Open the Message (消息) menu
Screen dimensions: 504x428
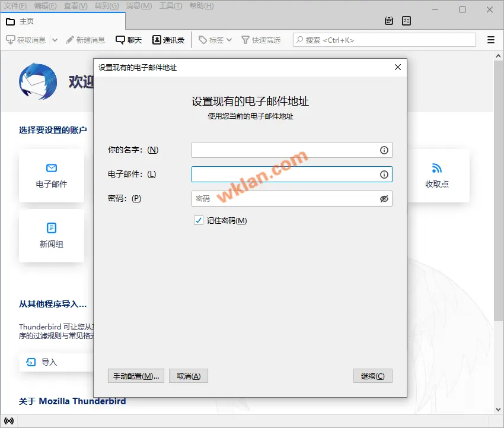pos(139,6)
